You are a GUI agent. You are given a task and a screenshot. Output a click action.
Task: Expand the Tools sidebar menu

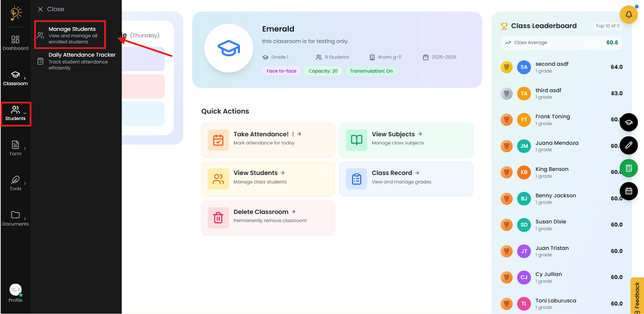click(15, 183)
